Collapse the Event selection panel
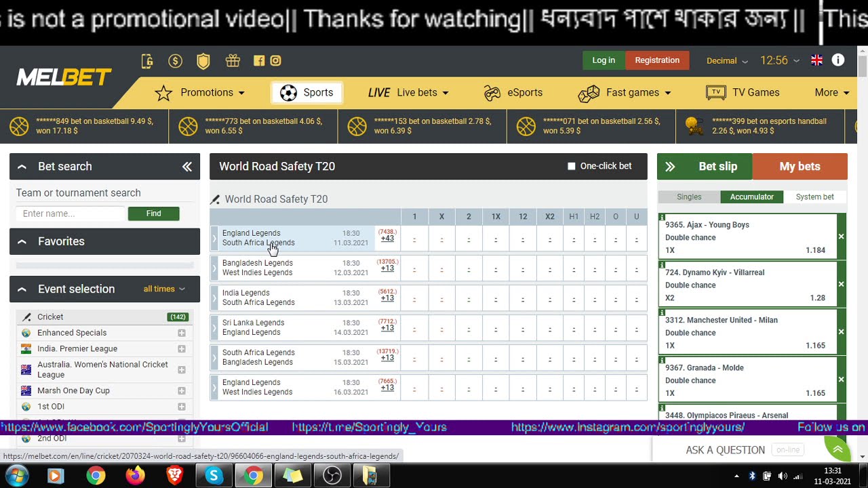Screen dimensions: 868x488 pos(22,289)
